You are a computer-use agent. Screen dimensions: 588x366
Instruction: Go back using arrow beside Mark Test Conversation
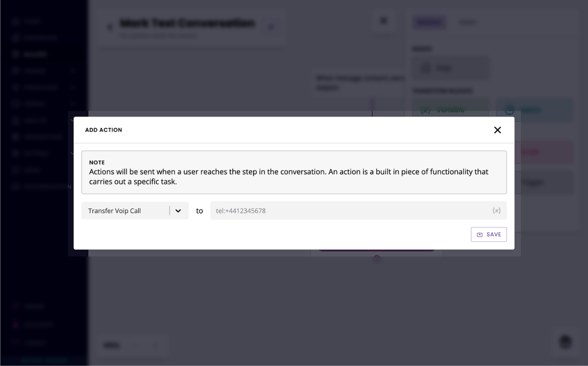[109, 28]
